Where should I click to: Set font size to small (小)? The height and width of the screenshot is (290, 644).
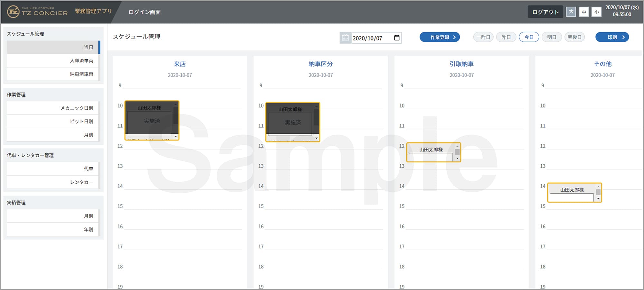596,12
